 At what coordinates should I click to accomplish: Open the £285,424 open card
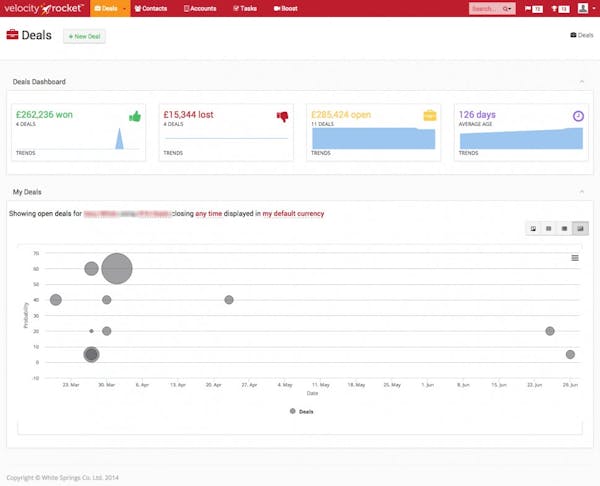click(x=373, y=132)
